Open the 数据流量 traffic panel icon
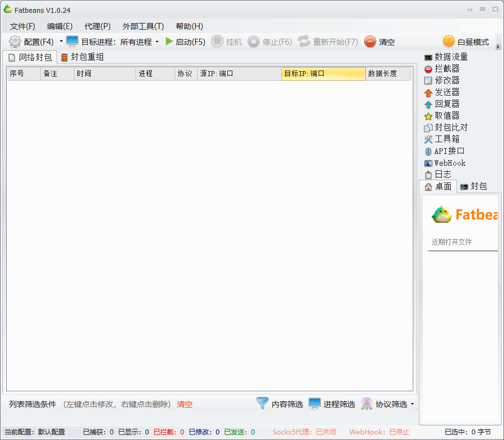The image size is (504, 440). click(428, 58)
